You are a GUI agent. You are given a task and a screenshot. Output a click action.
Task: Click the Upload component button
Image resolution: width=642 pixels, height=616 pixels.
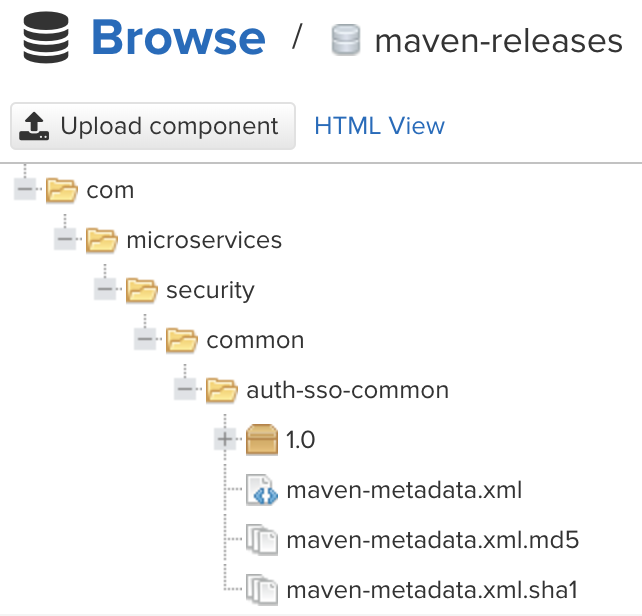(x=153, y=126)
